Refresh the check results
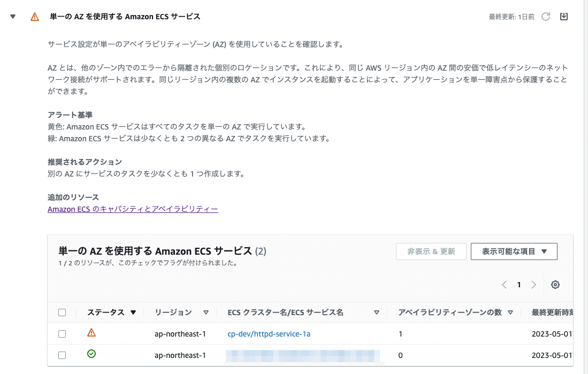The image size is (588, 374). coord(545,17)
